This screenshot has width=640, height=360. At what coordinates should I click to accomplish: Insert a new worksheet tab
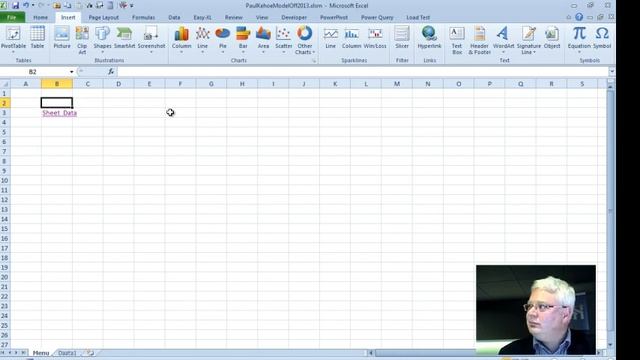click(90, 353)
